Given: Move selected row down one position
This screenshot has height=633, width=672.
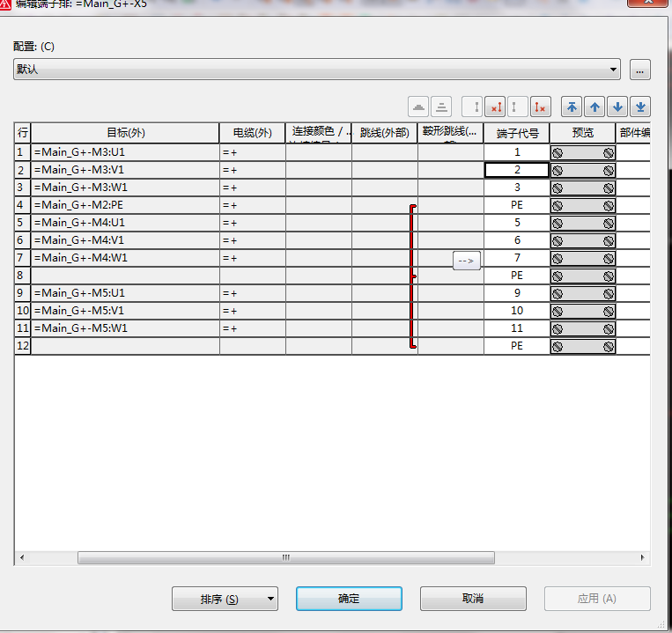Looking at the screenshot, I should tap(617, 107).
